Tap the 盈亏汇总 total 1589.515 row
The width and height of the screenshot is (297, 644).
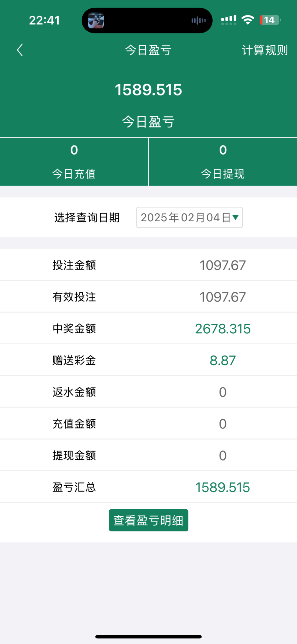pyautogui.click(x=148, y=487)
